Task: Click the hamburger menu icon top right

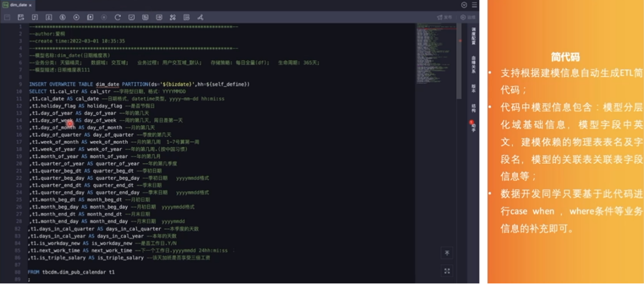Action: 474,5
